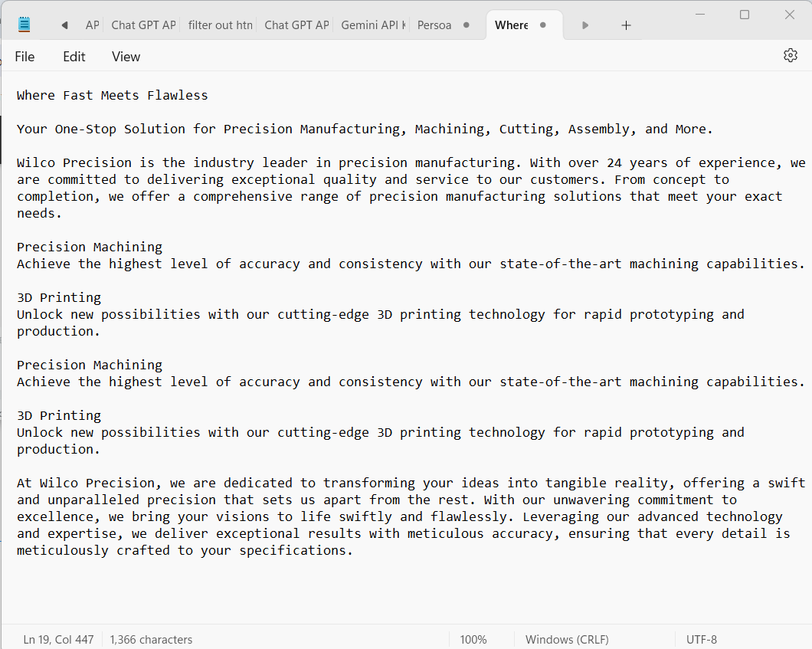Switch to Gemini API tab
Image resolution: width=812 pixels, height=649 pixels.
pos(373,25)
